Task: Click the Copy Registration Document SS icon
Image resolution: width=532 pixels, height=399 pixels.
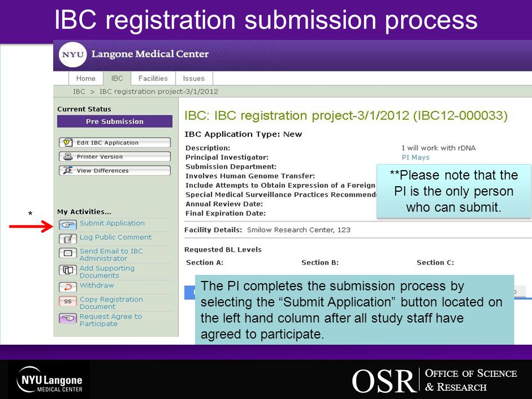Action: (x=68, y=301)
